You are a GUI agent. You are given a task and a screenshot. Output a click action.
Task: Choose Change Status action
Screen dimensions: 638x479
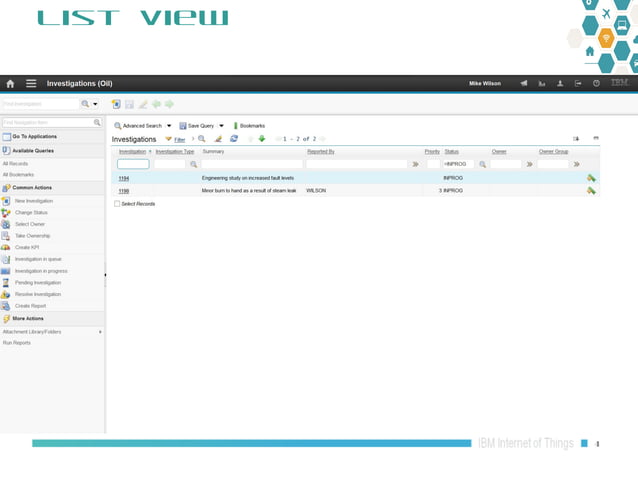tap(31, 212)
